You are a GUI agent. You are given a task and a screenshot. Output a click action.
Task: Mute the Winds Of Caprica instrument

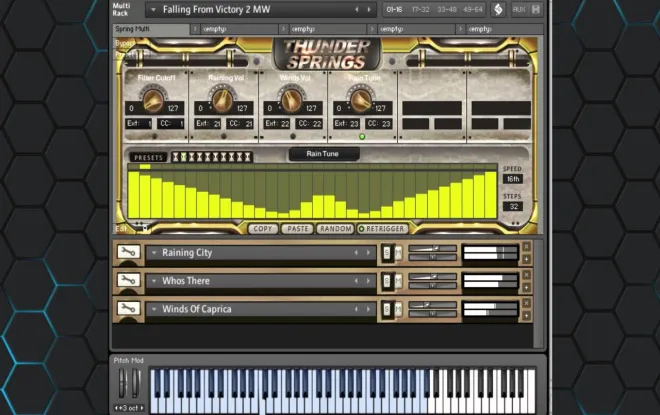(398, 309)
